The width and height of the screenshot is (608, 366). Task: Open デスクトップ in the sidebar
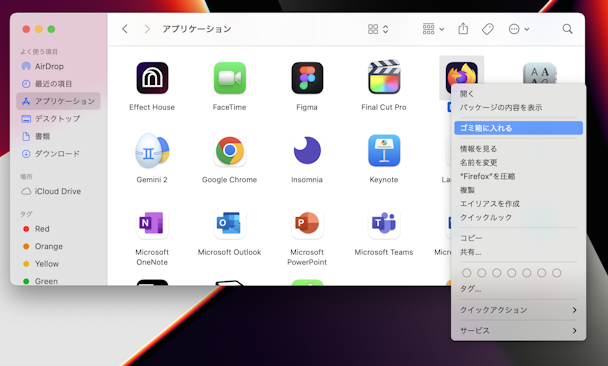[x=58, y=119]
